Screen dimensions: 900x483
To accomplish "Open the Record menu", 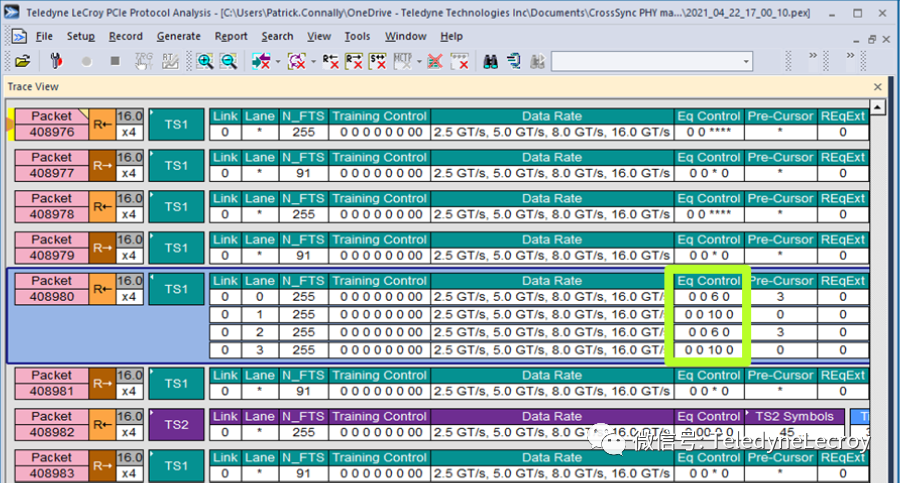I will (125, 36).
